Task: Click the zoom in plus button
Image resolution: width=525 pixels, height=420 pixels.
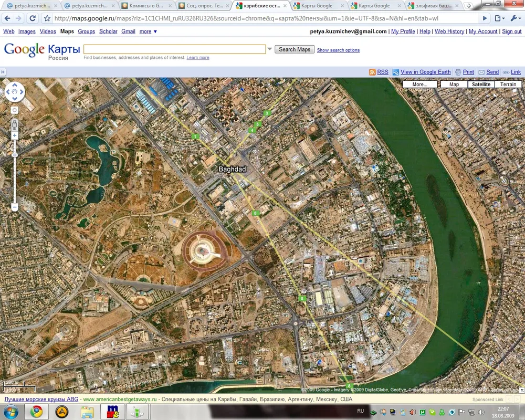Action: tap(15, 135)
